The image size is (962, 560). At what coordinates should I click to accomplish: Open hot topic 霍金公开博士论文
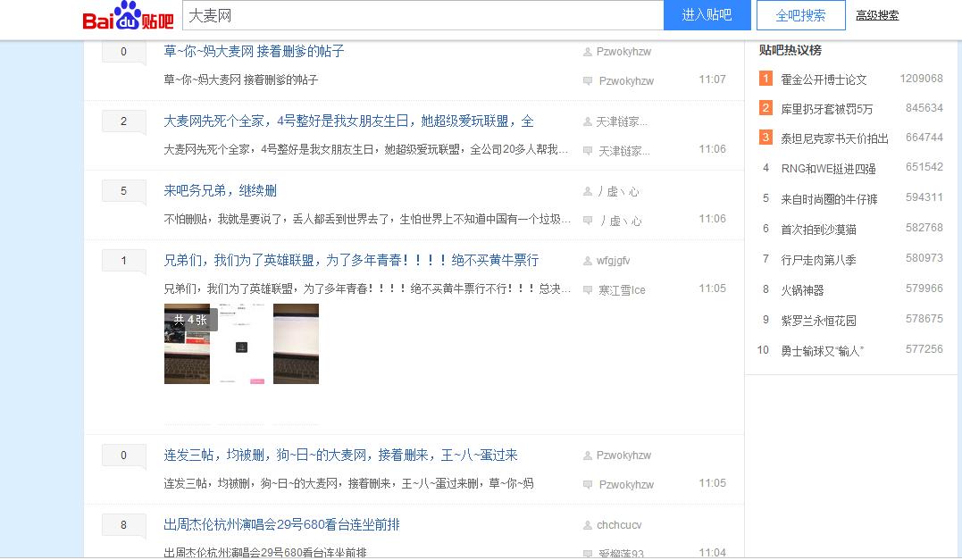824,79
